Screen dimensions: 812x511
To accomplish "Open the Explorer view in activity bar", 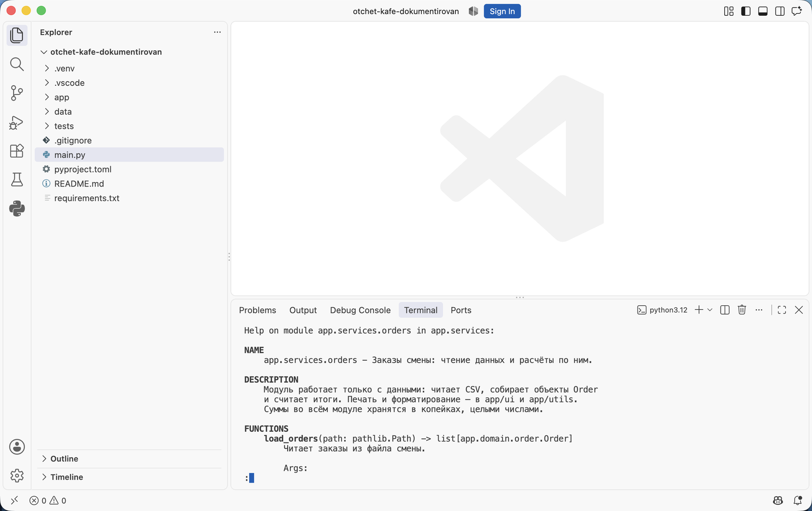I will [x=17, y=35].
